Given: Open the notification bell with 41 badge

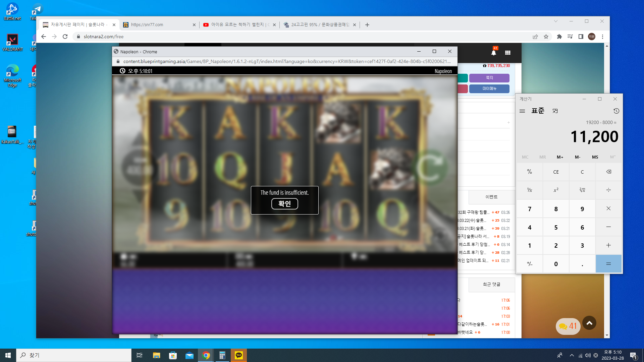Looking at the screenshot, I should [x=494, y=52].
